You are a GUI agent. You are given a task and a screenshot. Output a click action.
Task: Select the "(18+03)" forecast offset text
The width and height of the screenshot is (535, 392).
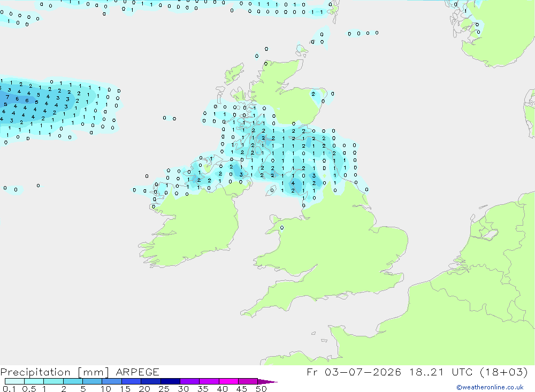(x=503, y=372)
